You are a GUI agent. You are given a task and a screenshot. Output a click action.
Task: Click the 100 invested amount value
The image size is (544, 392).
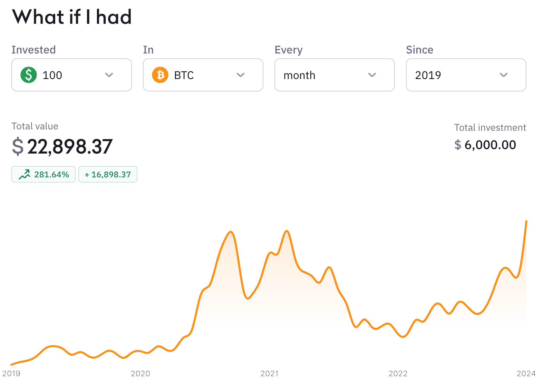[52, 75]
